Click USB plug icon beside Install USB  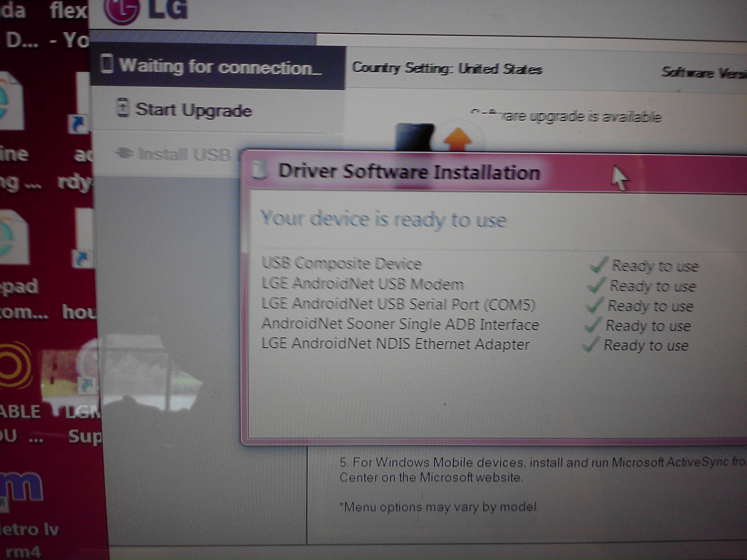124,154
